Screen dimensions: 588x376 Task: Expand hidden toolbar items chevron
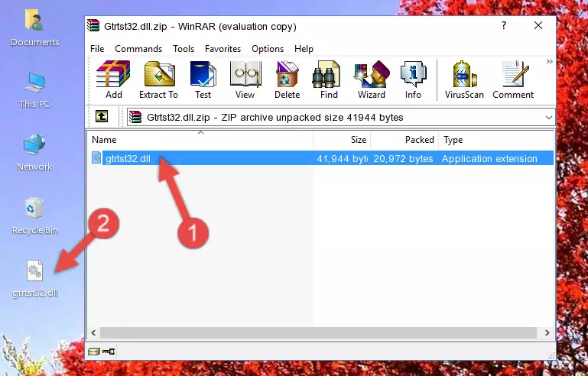tap(549, 61)
